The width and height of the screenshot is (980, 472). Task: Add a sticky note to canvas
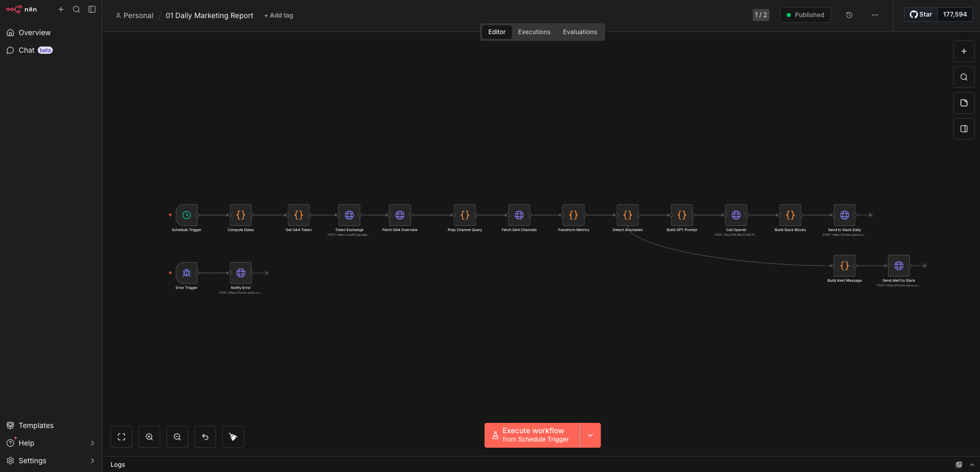click(963, 103)
